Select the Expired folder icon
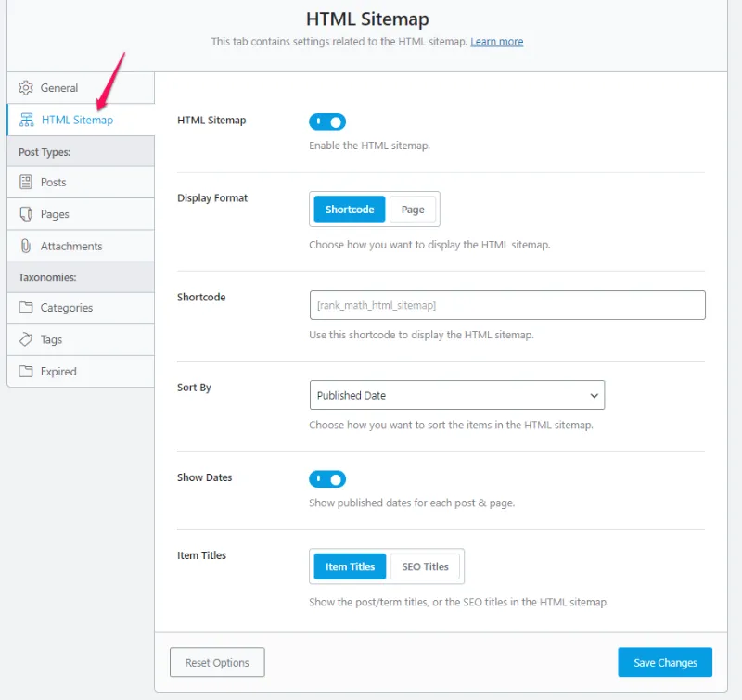Screen dimensions: 742x700 pyautogui.click(x=28, y=370)
